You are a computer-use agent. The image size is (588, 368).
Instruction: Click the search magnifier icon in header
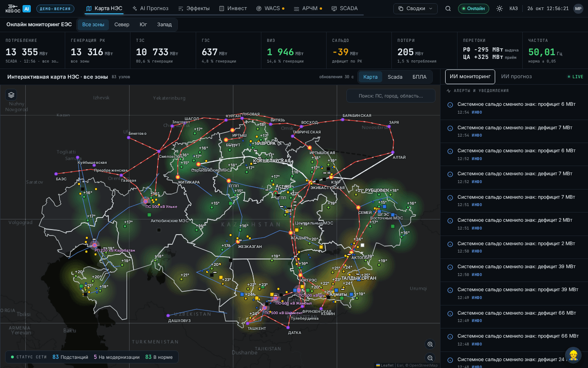pos(448,8)
